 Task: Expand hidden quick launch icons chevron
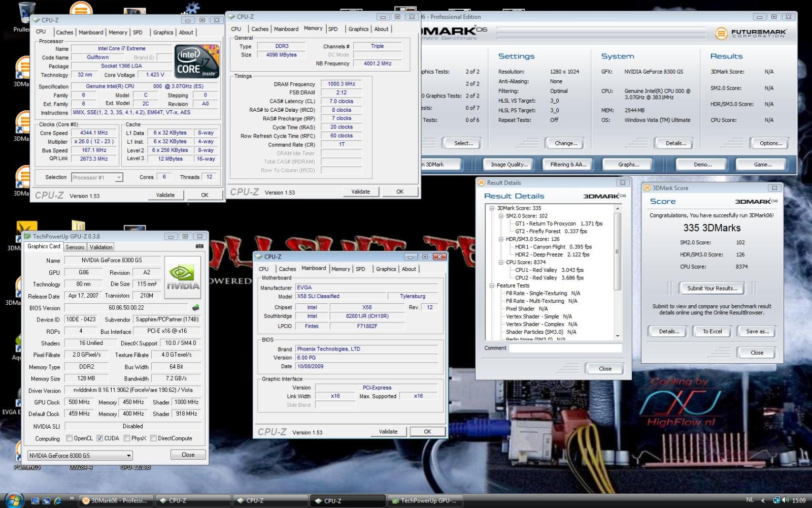pos(72,498)
